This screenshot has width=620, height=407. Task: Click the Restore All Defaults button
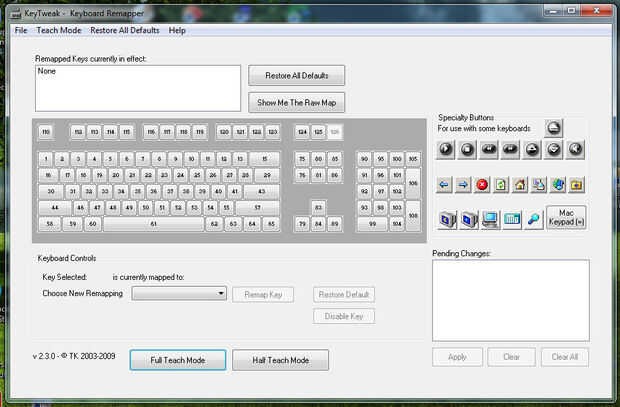(x=297, y=76)
